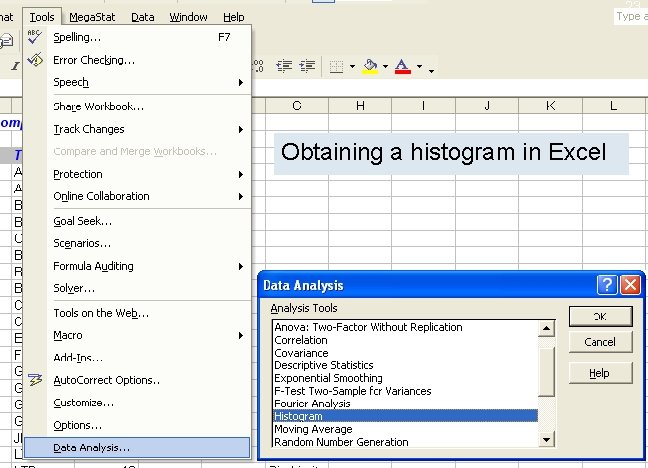The image size is (648, 468).
Task: Select Tools on the Web entry
Action: point(137,313)
